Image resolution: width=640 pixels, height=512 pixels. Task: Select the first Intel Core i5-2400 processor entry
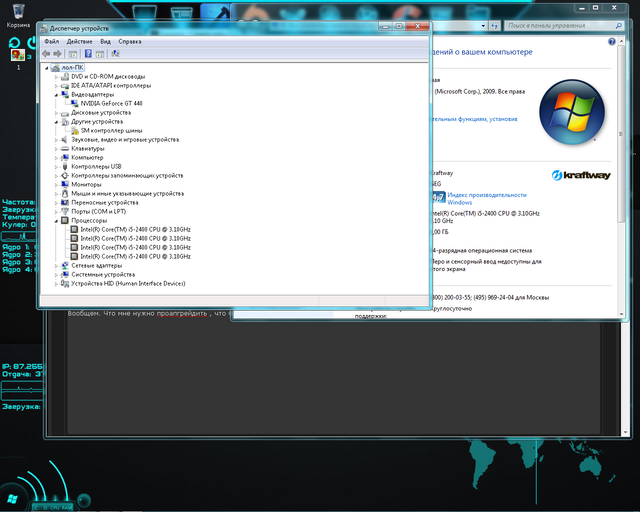click(x=136, y=229)
